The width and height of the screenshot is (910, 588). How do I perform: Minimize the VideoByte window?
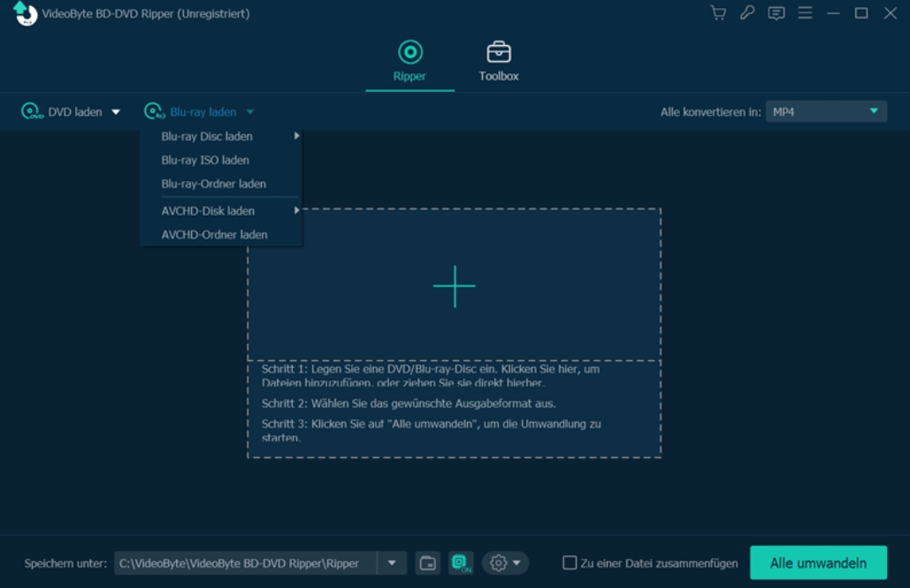click(x=833, y=12)
